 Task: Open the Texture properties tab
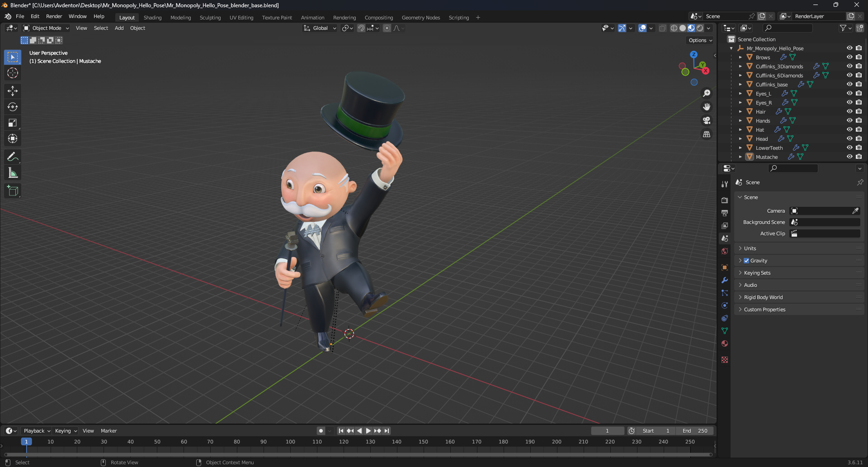(725, 360)
